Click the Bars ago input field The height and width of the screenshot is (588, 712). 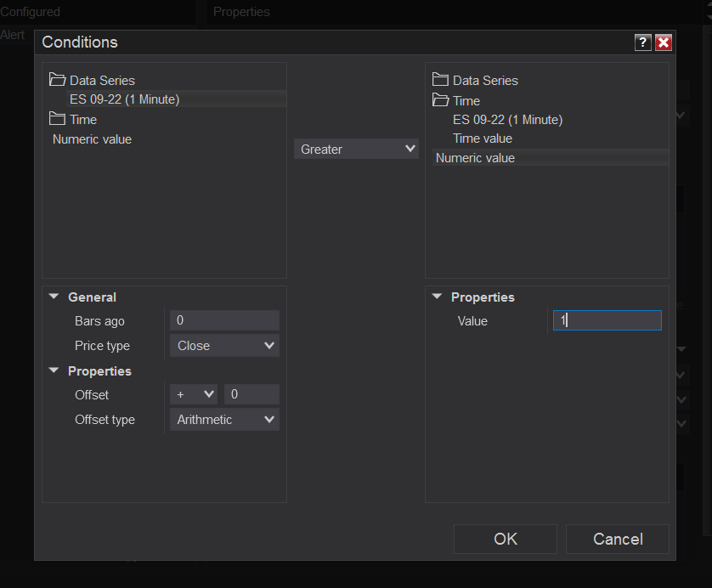[x=224, y=320]
